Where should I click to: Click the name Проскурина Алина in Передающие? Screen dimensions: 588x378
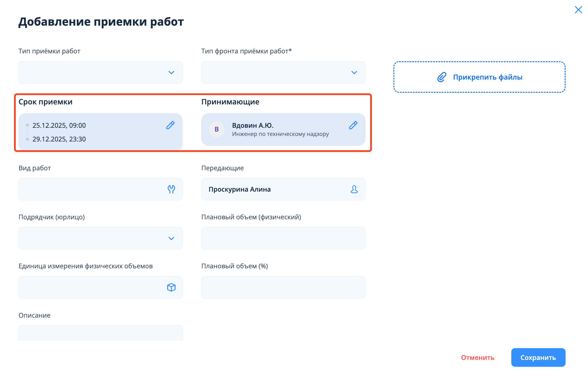coord(239,189)
